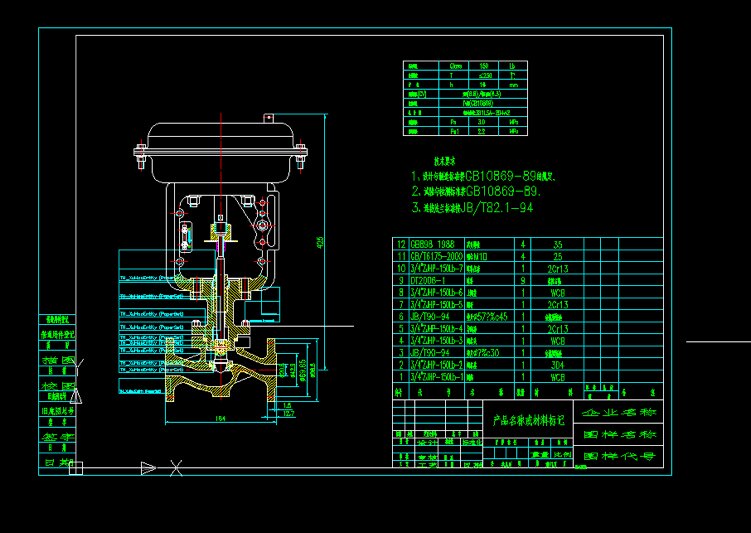Click the Lb unit in specification table
Screen dimensions: 751x533
(x=513, y=66)
